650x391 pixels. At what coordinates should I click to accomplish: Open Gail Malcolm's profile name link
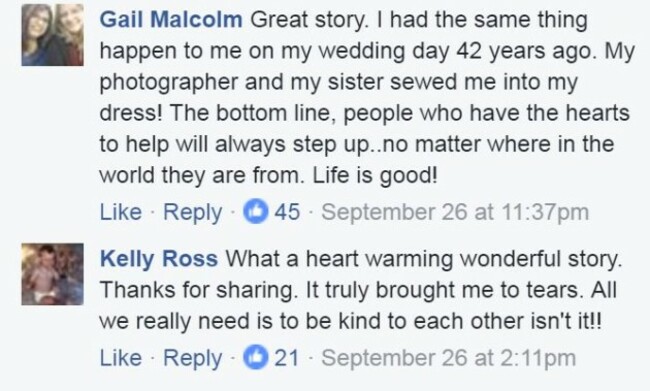tap(171, 19)
